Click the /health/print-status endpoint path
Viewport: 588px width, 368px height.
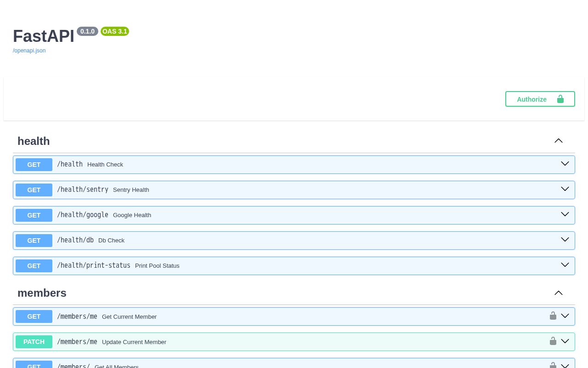pos(94,265)
